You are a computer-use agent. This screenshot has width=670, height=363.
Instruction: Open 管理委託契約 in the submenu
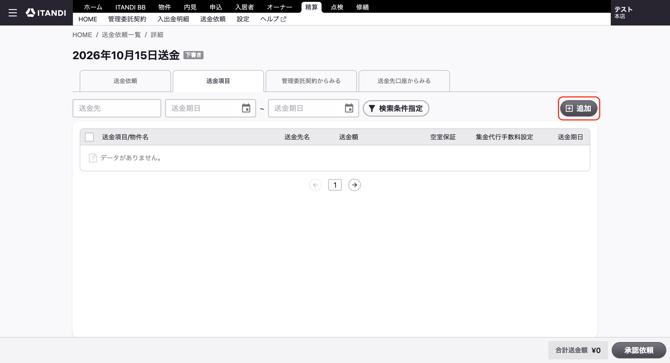coord(127,19)
